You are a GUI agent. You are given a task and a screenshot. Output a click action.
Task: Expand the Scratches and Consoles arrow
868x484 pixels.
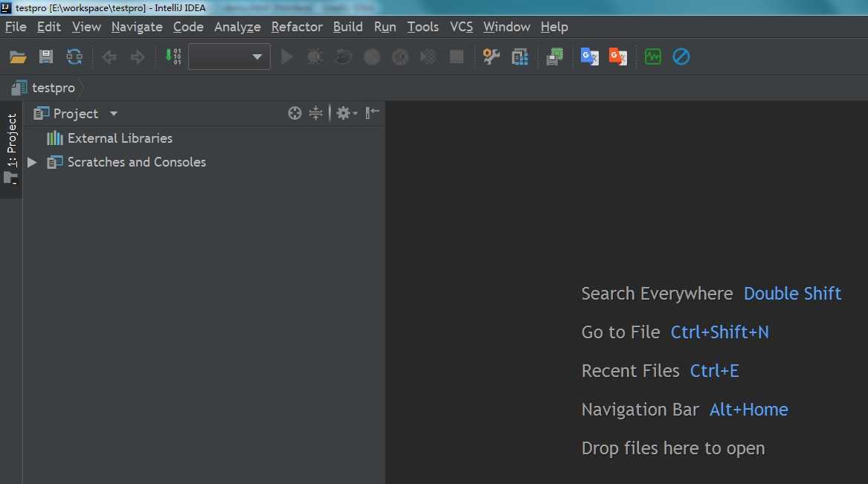32,162
